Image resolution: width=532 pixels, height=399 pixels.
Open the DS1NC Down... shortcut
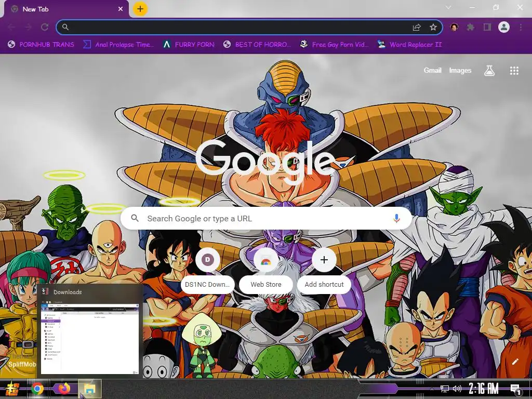pos(207,271)
